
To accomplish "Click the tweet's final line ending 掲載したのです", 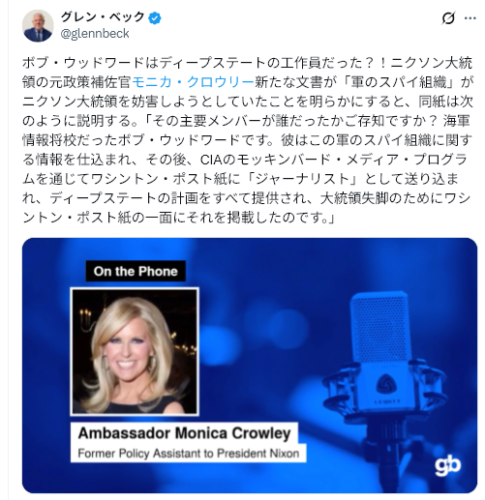I will pyautogui.click(x=178, y=218).
